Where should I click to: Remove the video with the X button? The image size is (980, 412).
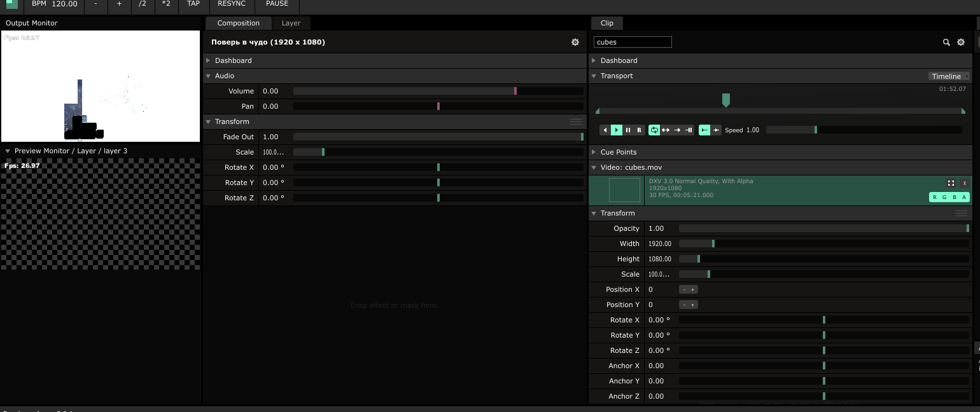[965, 183]
